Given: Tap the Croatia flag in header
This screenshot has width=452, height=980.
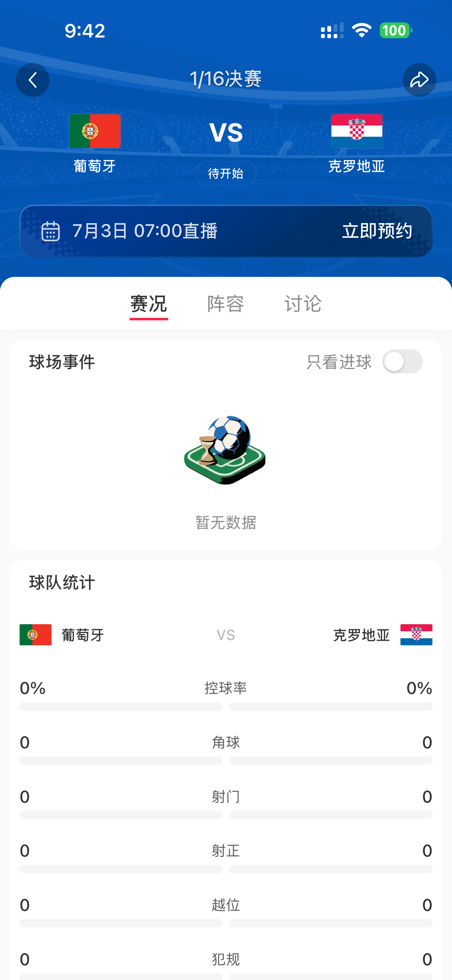Looking at the screenshot, I should 357,131.
